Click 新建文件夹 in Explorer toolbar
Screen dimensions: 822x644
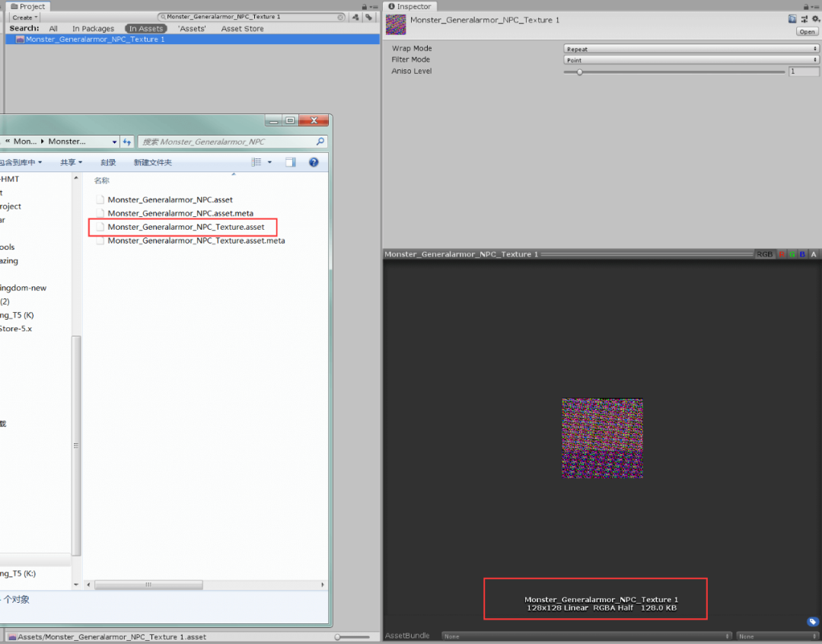click(152, 163)
